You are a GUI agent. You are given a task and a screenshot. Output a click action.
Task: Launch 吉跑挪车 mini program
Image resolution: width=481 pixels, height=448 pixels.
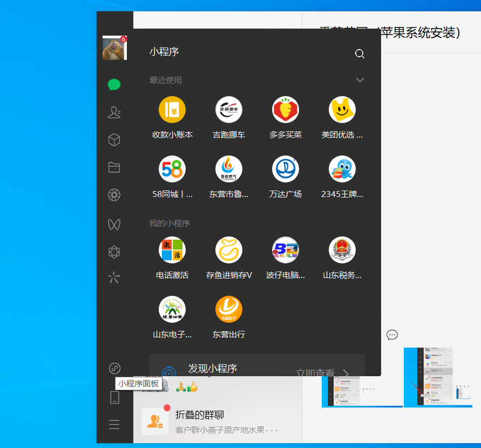pos(229,118)
